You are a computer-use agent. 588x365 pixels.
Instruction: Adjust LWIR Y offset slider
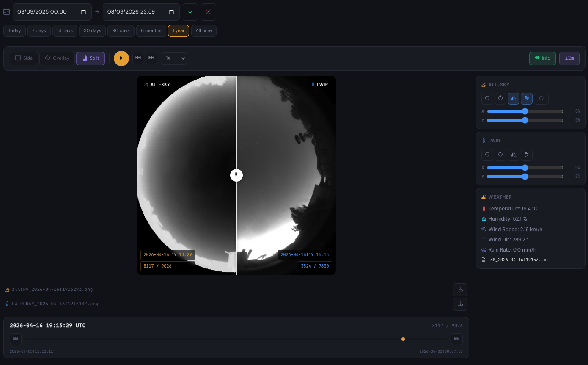525,177
